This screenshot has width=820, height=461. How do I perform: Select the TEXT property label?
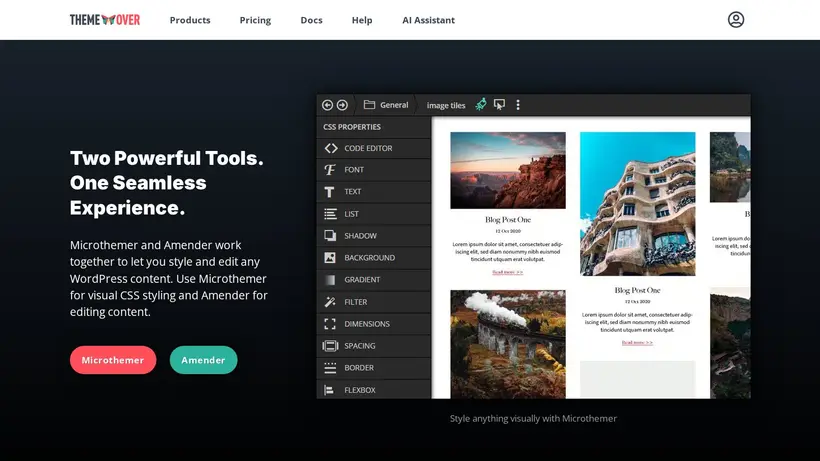coord(352,192)
